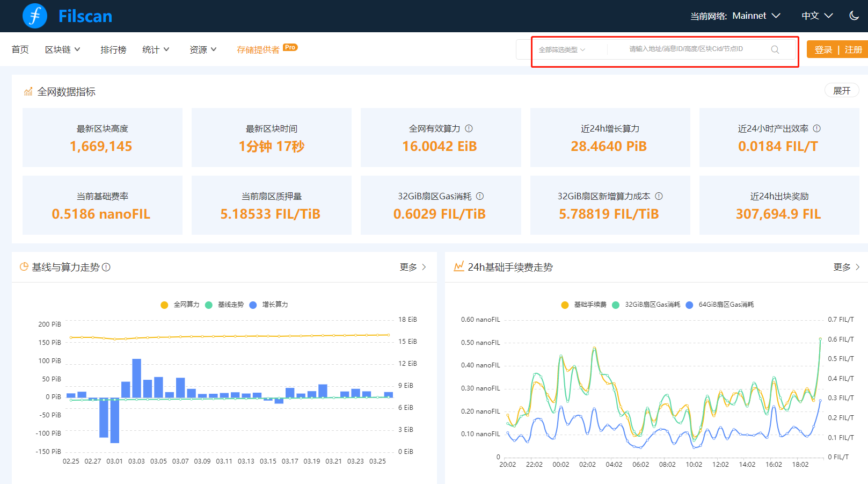Go to the 排行榜 page
This screenshot has height=484, width=868.
coord(113,49)
